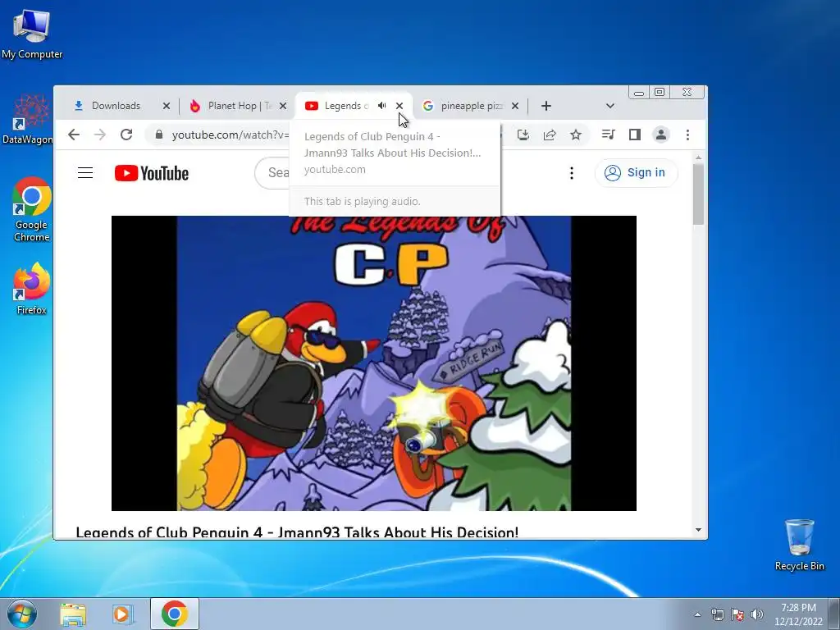The image size is (840, 630).
Task: Select My Computer desktop icon
Action: (x=32, y=34)
